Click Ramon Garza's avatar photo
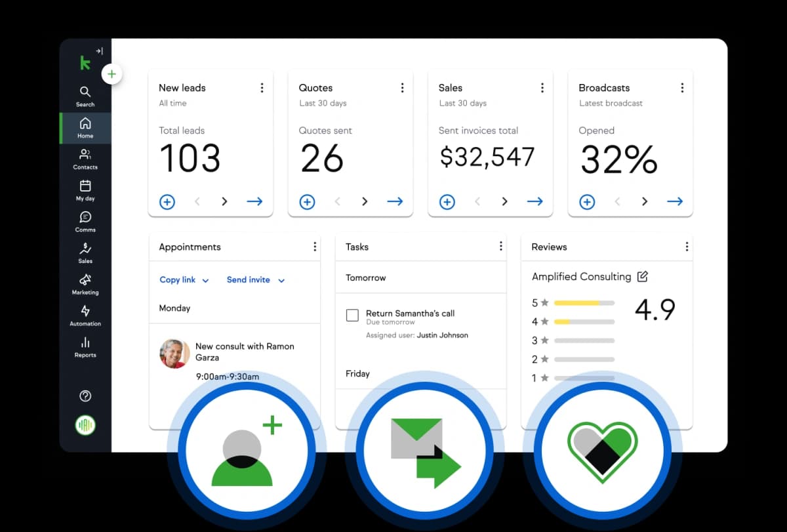The image size is (787, 532). click(x=174, y=354)
